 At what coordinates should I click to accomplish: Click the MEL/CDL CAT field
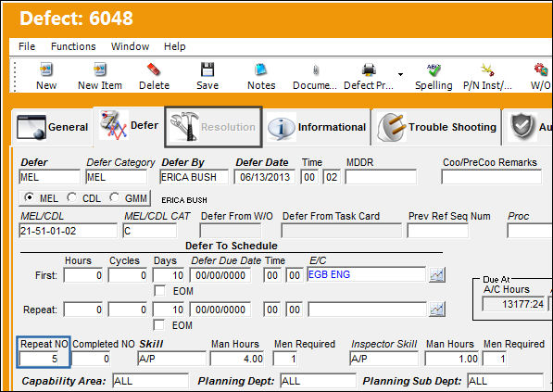(150, 231)
